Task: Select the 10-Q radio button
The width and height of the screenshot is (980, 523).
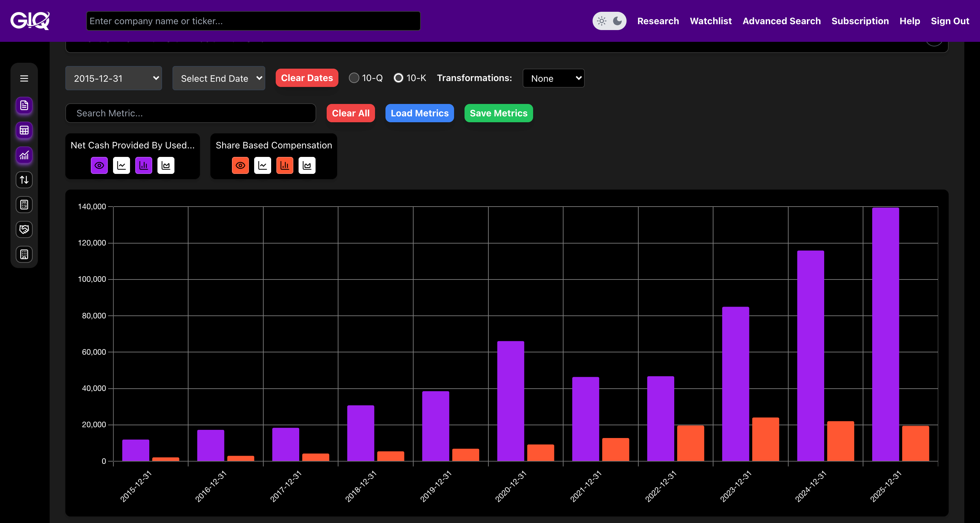Action: click(354, 78)
